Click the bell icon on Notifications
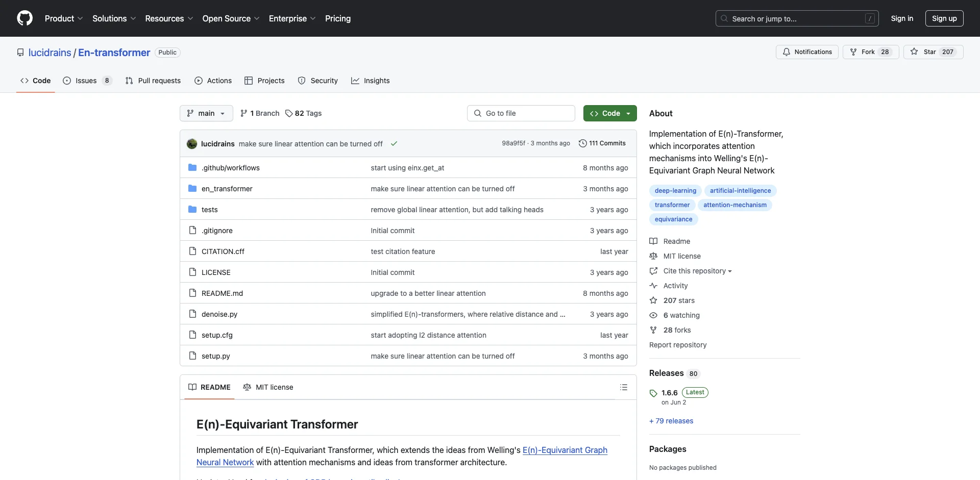The height and width of the screenshot is (480, 980). [787, 52]
